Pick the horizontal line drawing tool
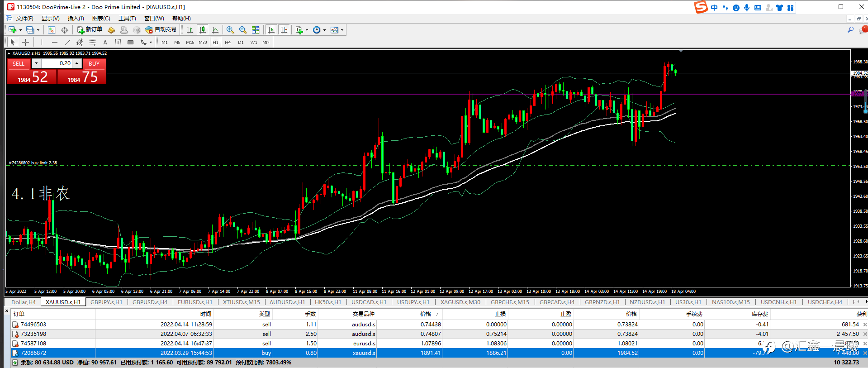 tap(55, 42)
